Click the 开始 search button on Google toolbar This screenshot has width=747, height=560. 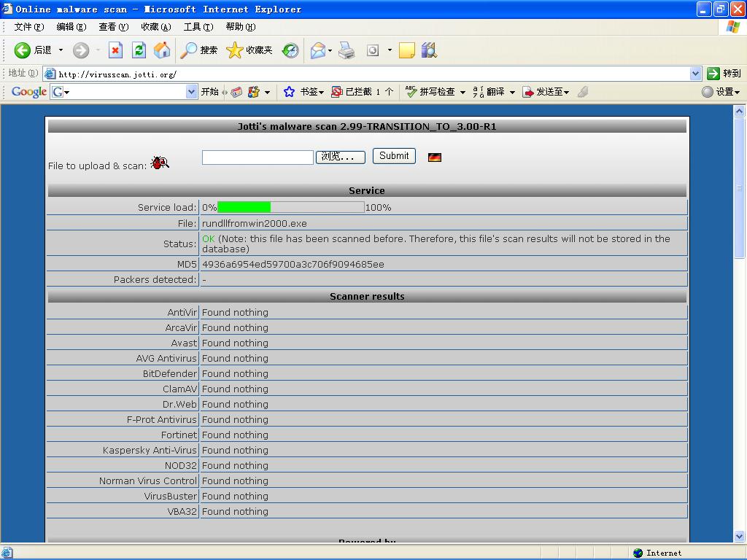(x=209, y=91)
